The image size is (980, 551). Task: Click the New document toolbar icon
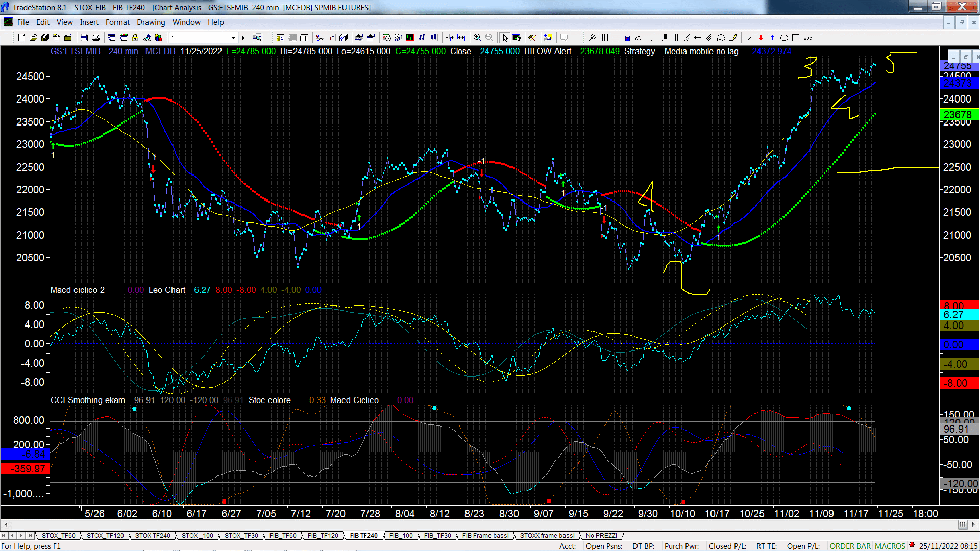point(21,38)
